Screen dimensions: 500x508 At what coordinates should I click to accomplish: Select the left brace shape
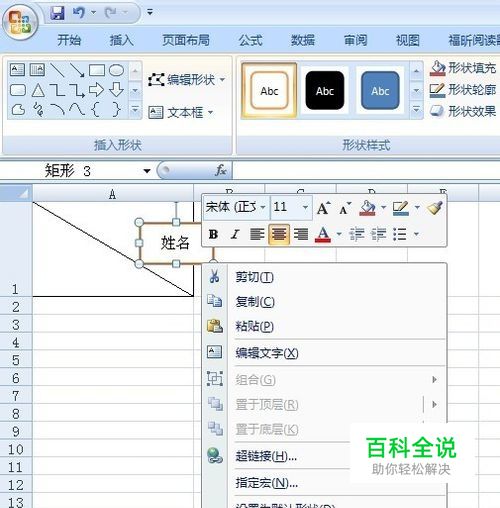96,109
